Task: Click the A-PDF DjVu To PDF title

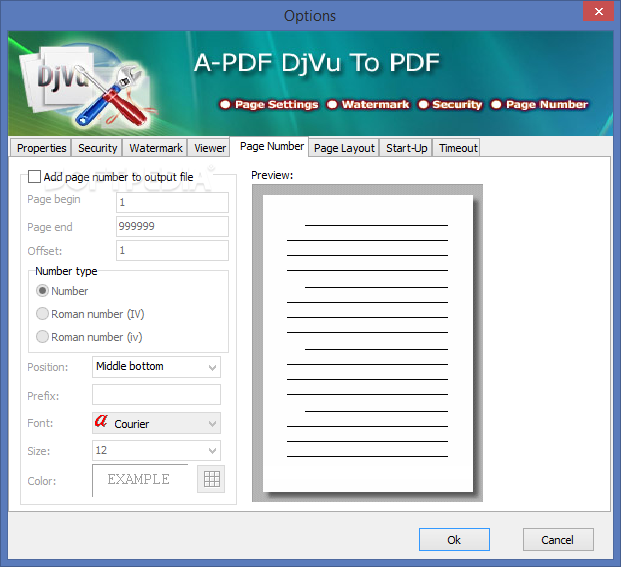Action: pyautogui.click(x=317, y=63)
